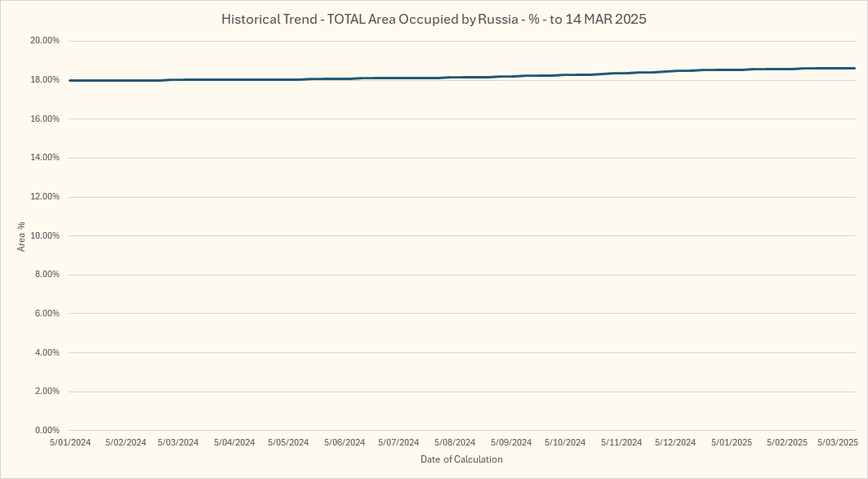Image resolution: width=868 pixels, height=479 pixels.
Task: Click the 5/03/2025 x-axis date
Action: click(838, 442)
